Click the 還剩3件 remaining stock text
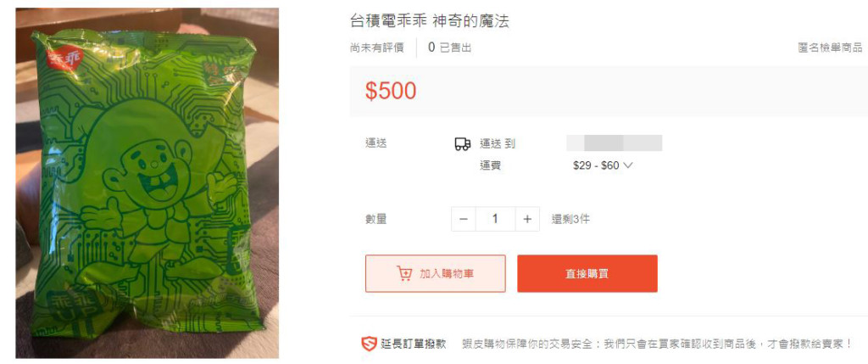 point(570,220)
